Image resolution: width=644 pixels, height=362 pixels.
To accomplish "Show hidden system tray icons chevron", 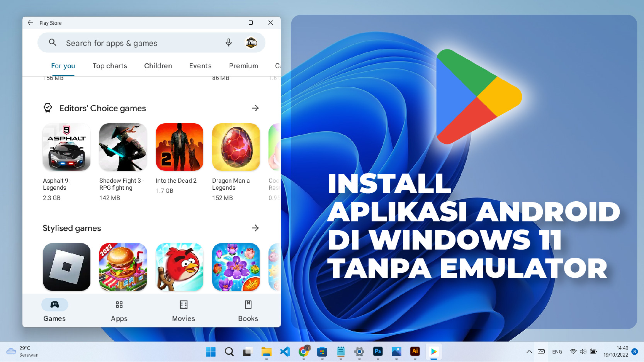I will 529,352.
